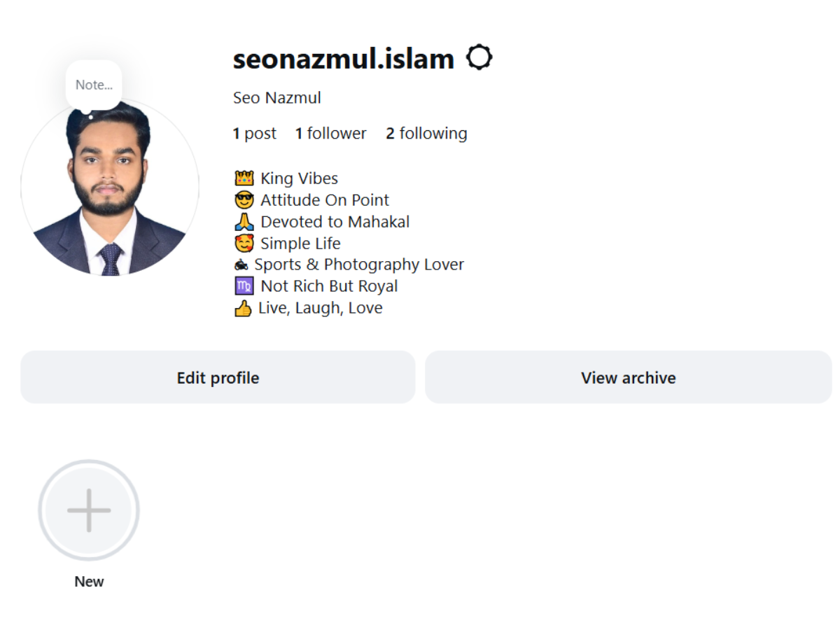Click the sunglasses emoji near Attitude On Point
Viewport: 840px width, 630px height.
(x=244, y=199)
